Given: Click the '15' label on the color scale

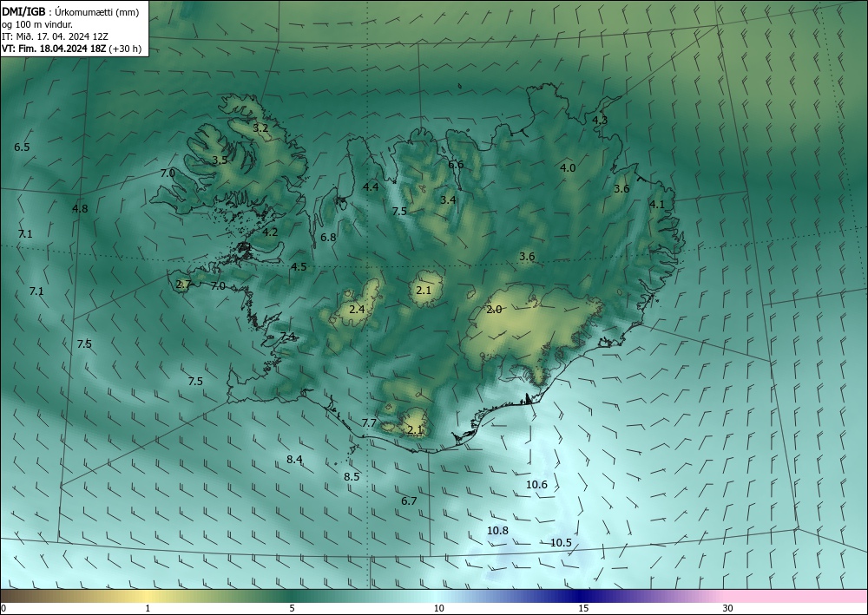Looking at the screenshot, I should coord(583,608).
